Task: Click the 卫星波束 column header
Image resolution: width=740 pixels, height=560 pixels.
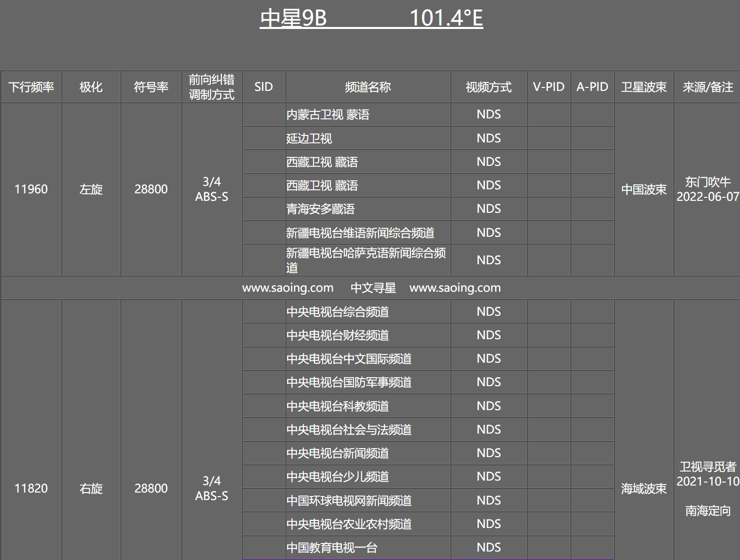Action: [x=643, y=87]
